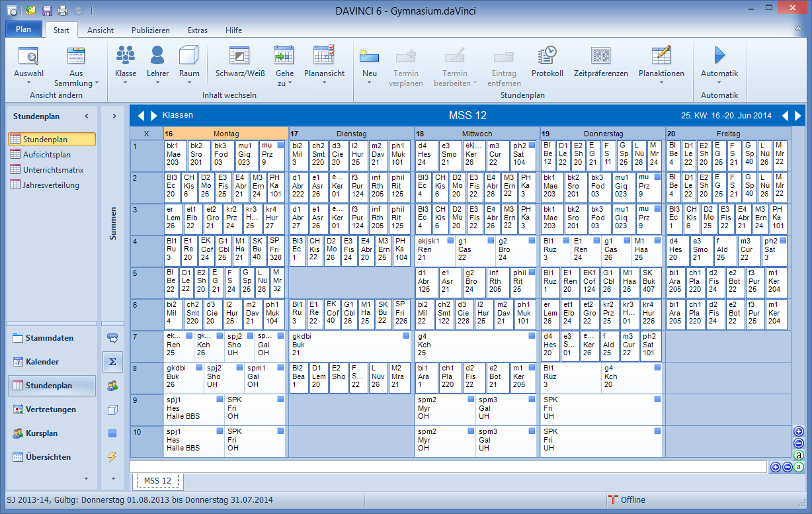Click the lightning bolt sidebar icon
Viewport: 812px width, 514px height.
point(112,457)
